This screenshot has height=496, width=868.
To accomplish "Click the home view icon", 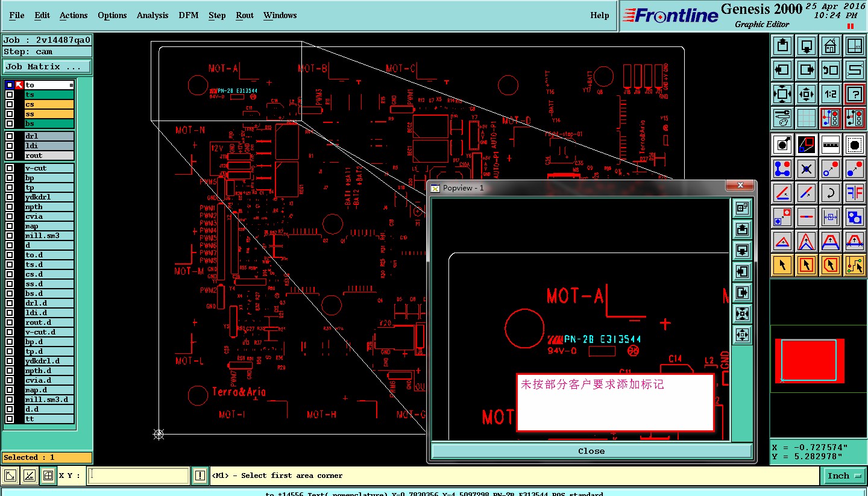I will click(831, 45).
